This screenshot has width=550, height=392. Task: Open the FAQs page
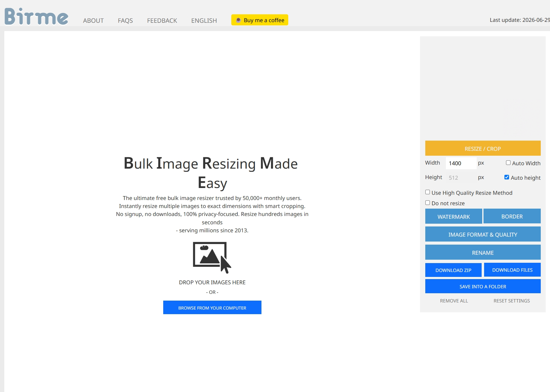[125, 21]
